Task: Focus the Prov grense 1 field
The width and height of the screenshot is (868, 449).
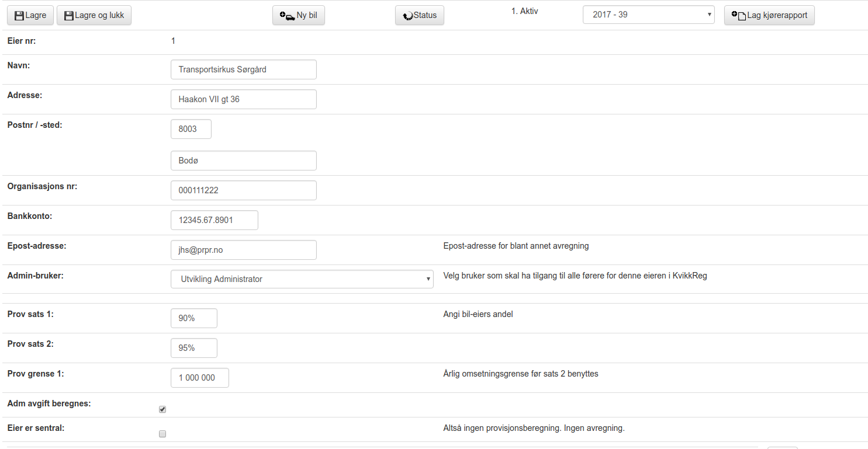Action: point(200,378)
